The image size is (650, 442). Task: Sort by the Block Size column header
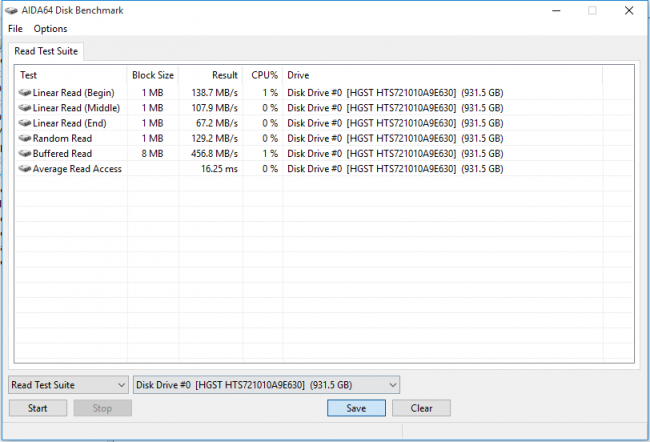[153, 75]
